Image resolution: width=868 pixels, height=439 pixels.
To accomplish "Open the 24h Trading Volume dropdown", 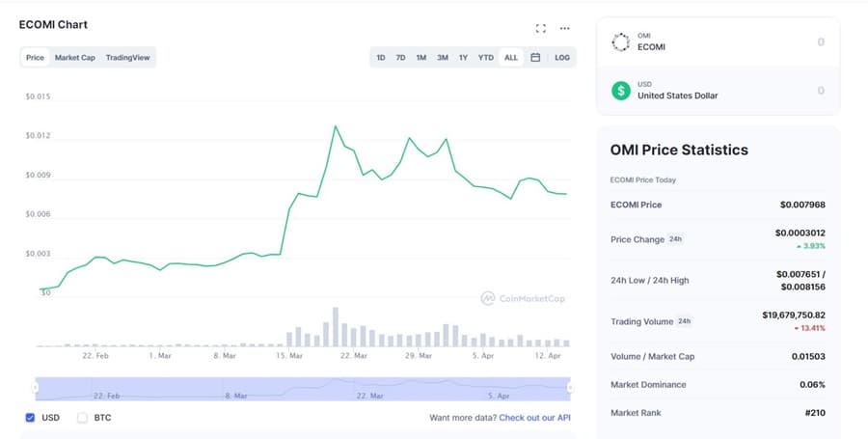I will pyautogui.click(x=685, y=321).
